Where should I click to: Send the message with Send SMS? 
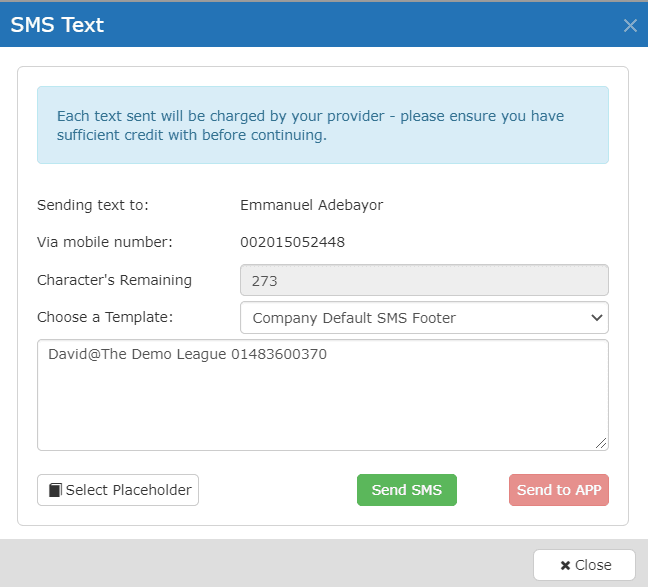pos(407,490)
